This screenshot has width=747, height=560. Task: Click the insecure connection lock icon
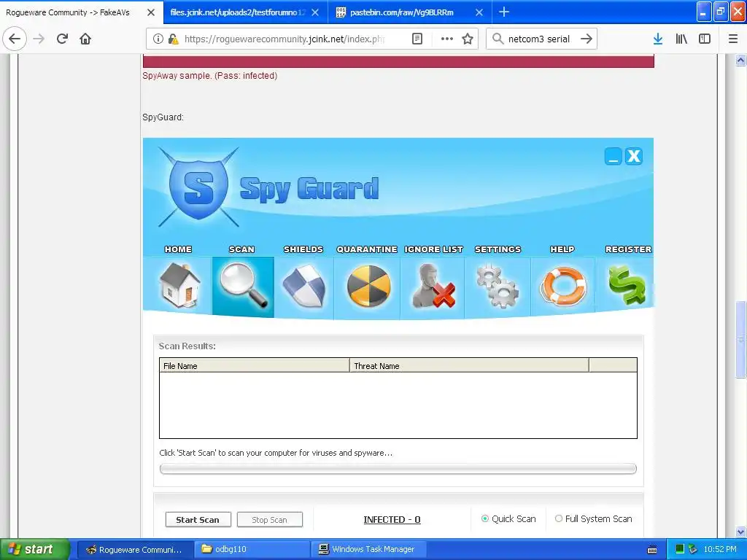coord(174,39)
